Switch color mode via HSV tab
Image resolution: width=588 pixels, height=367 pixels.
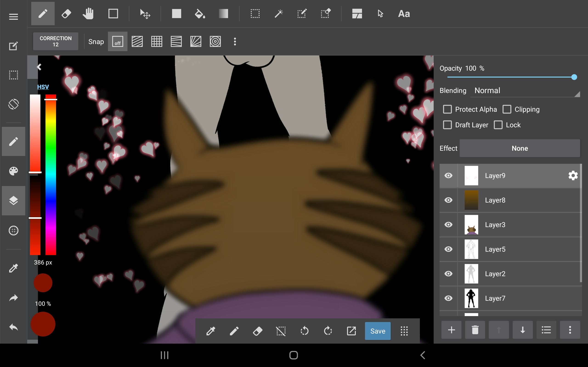tap(43, 87)
